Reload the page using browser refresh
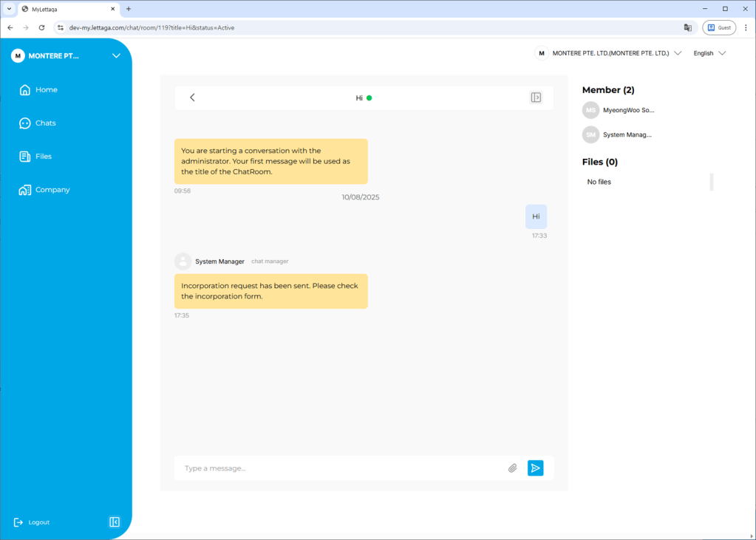Viewport: 756px width, 540px height. (41, 27)
